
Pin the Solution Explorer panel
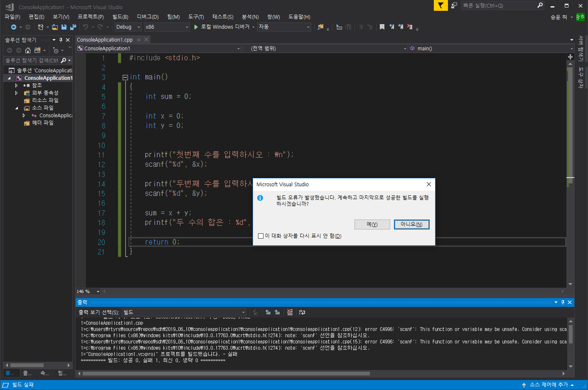61,40
